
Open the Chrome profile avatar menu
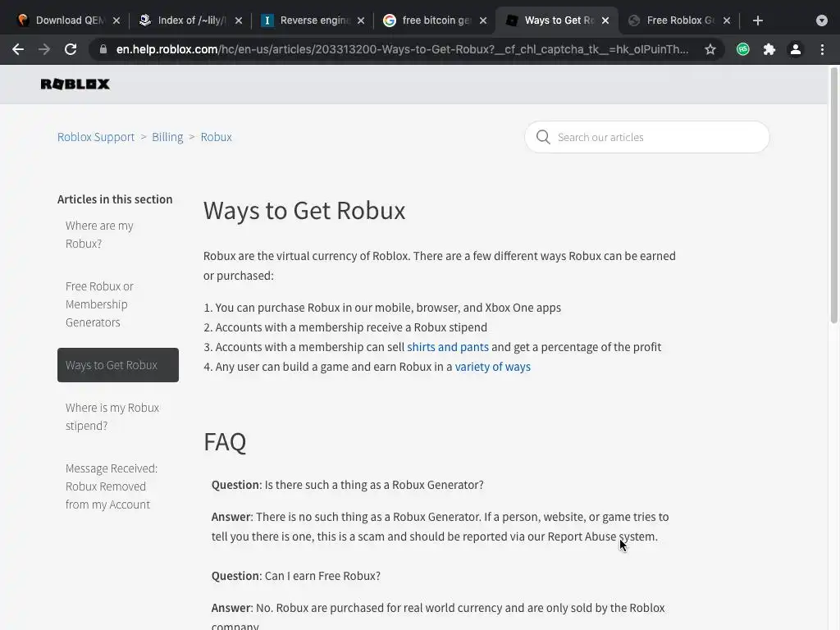coord(796,49)
